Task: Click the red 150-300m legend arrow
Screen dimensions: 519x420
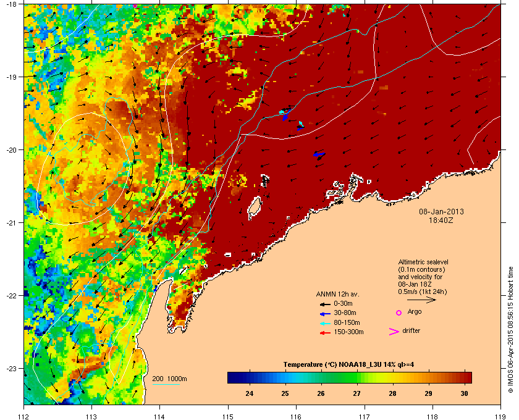Action: (x=325, y=333)
